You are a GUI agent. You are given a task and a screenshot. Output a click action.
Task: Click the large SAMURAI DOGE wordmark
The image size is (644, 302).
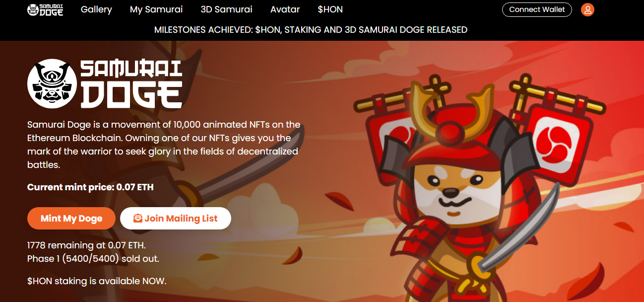(131, 84)
